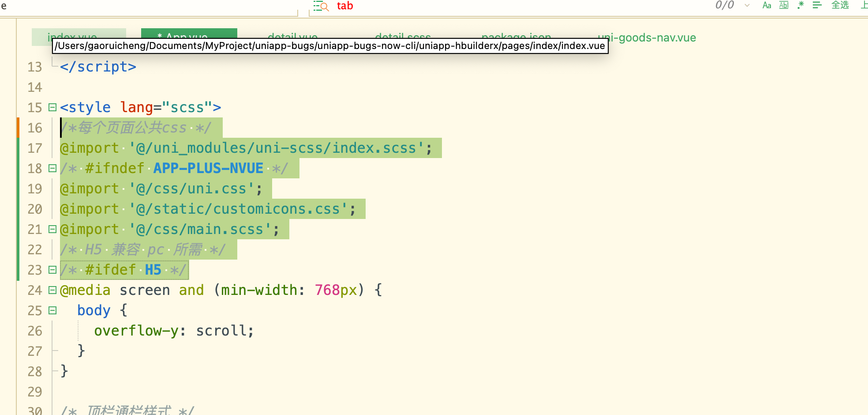Screen dimensions: 868x415
Task: Collapse the fold marker on line 21
Action: tap(52, 229)
